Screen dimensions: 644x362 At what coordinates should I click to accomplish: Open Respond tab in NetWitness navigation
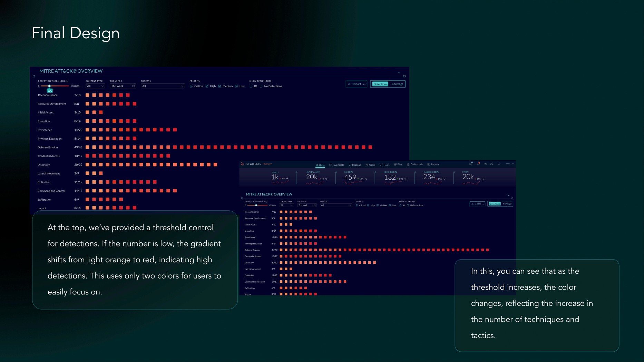point(355,165)
